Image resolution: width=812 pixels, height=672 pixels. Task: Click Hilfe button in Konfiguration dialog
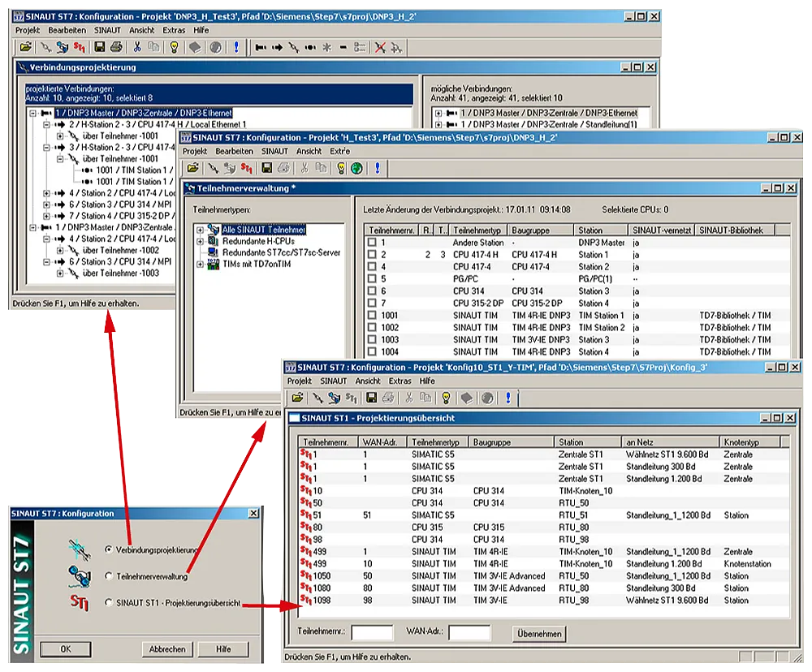click(x=223, y=648)
